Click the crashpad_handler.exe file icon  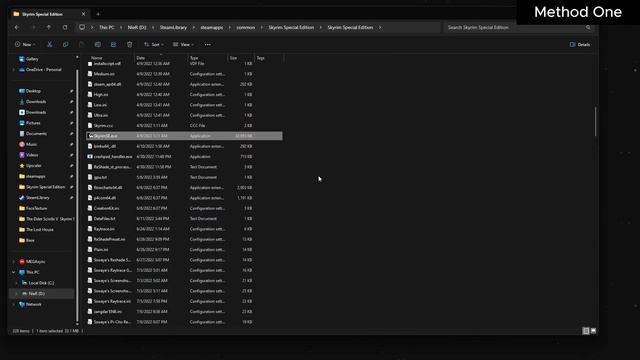90,156
